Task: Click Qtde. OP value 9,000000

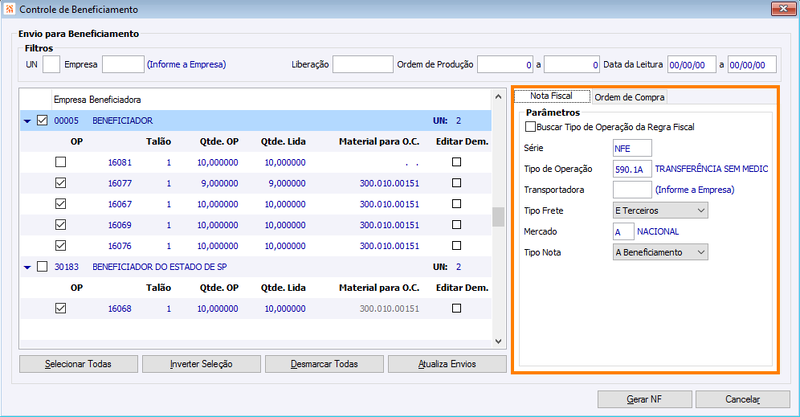Action: point(219,183)
